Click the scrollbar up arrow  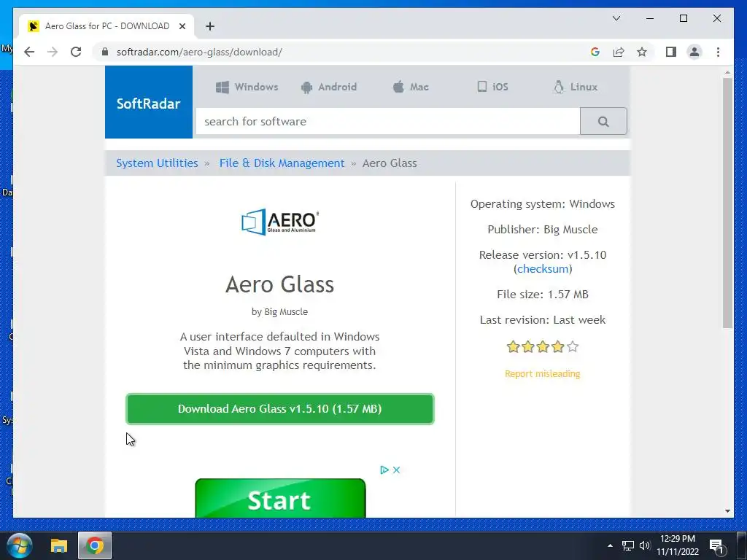click(727, 72)
